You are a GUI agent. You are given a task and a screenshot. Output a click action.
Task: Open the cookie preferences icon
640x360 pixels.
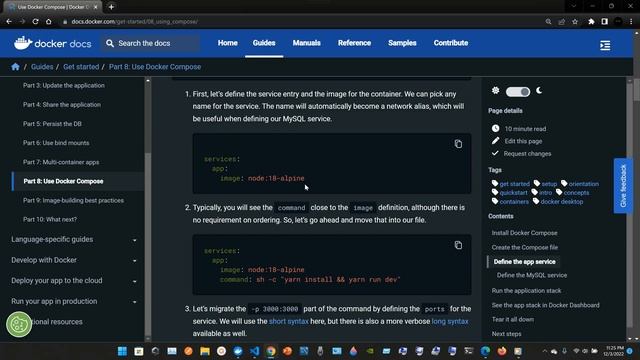[19, 324]
